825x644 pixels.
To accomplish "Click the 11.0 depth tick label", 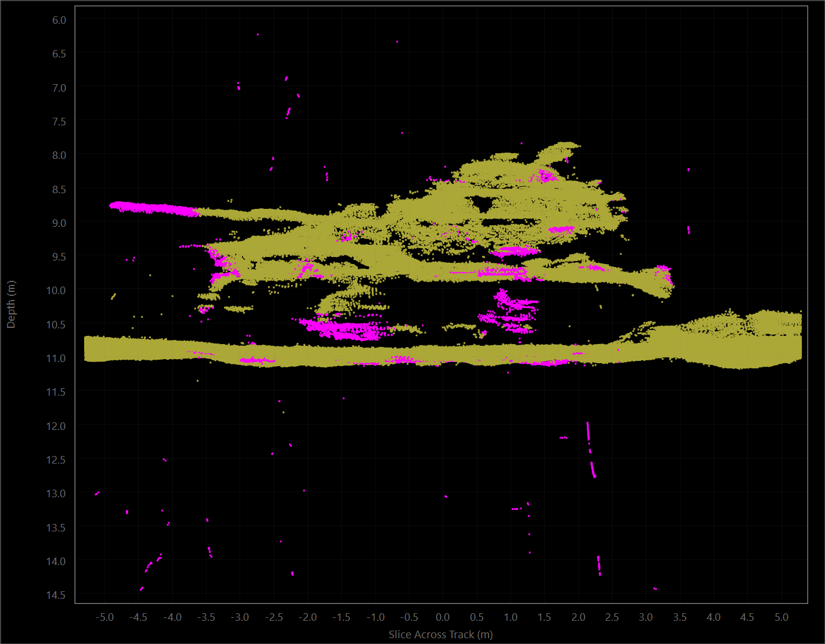I will (x=56, y=358).
